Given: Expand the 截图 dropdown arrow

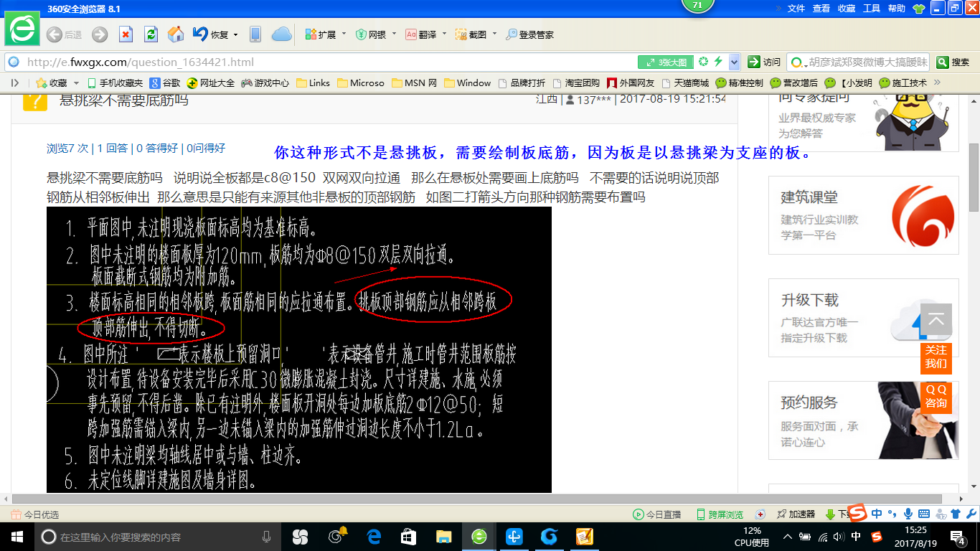Looking at the screenshot, I should coord(494,34).
